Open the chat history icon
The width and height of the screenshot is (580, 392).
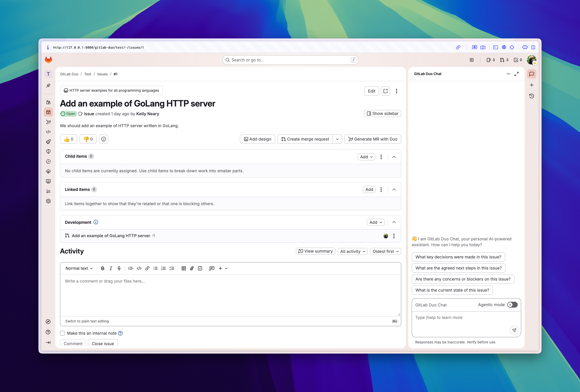click(532, 96)
